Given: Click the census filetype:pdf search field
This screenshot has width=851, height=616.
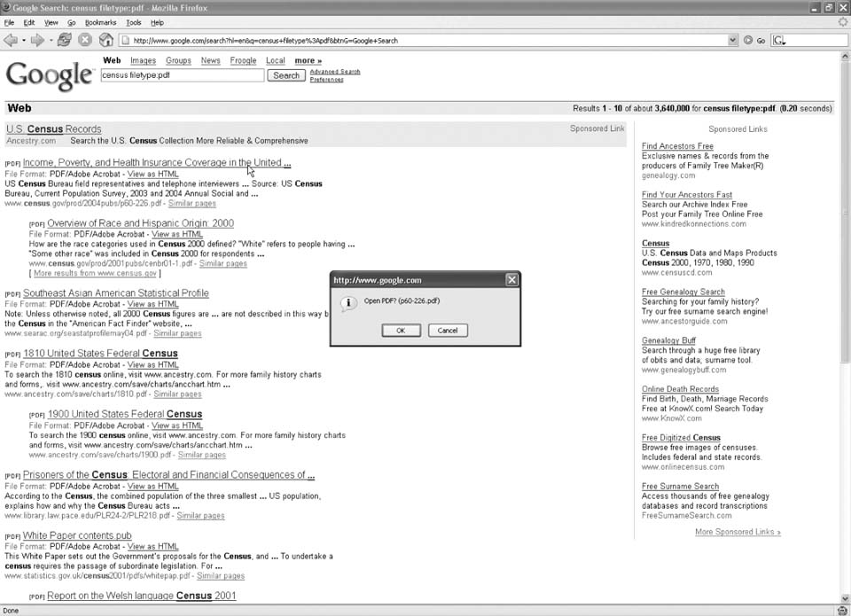Looking at the screenshot, I should coord(182,75).
